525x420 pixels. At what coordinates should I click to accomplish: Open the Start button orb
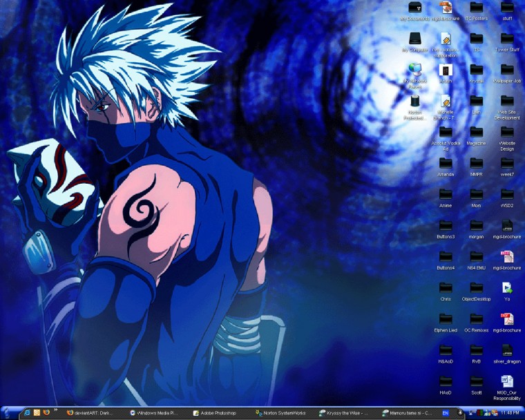point(8,412)
